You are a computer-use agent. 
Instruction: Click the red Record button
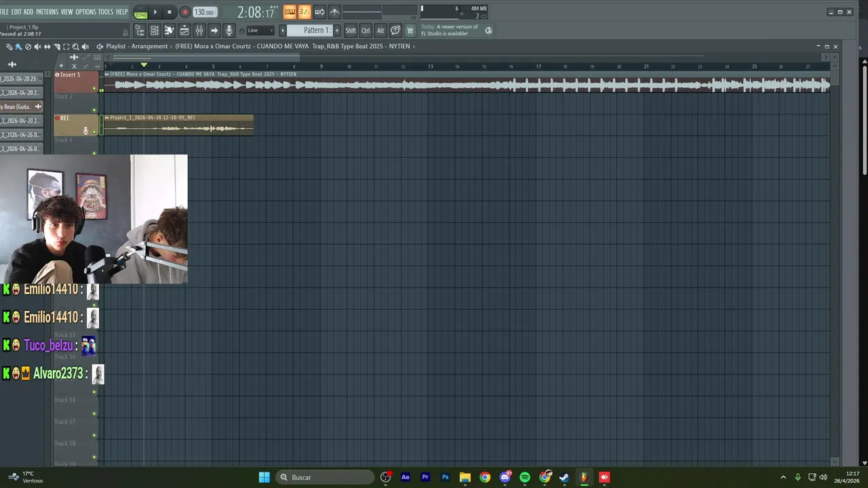184,12
